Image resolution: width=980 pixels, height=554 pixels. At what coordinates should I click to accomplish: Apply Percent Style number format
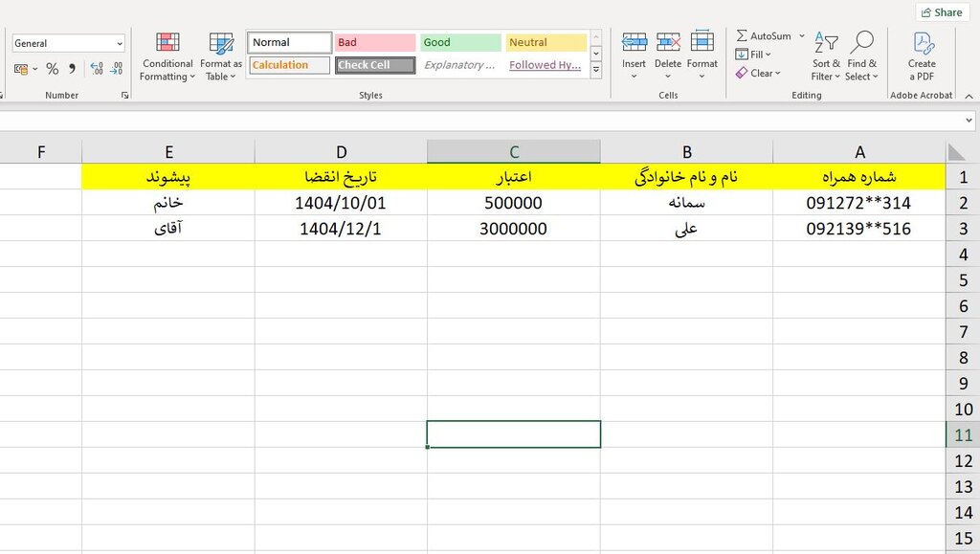pyautogui.click(x=53, y=69)
